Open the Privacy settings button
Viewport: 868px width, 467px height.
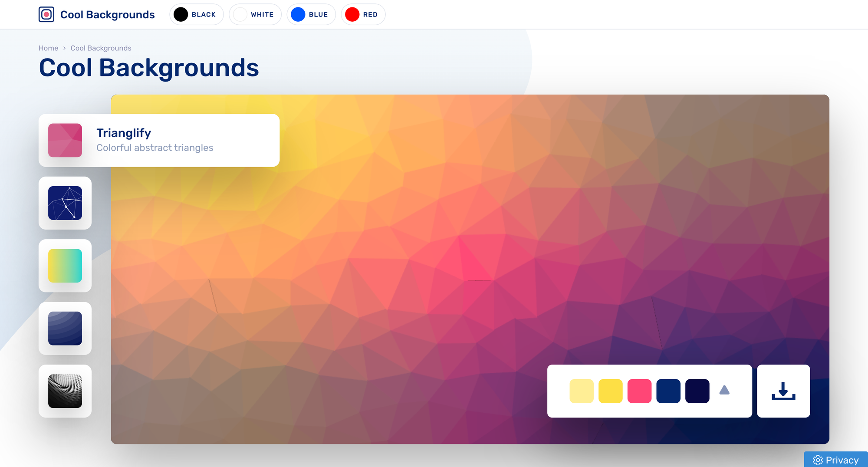[x=836, y=460]
